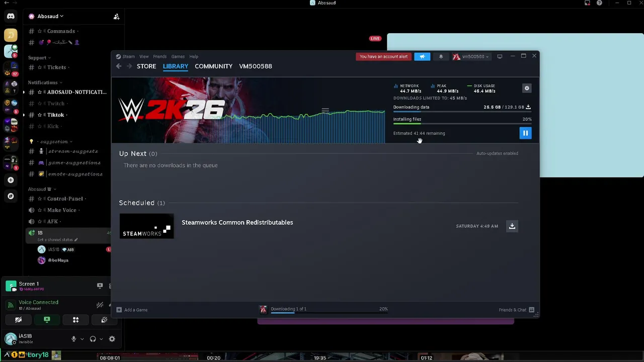Open microphone input options arrow

click(x=82, y=339)
